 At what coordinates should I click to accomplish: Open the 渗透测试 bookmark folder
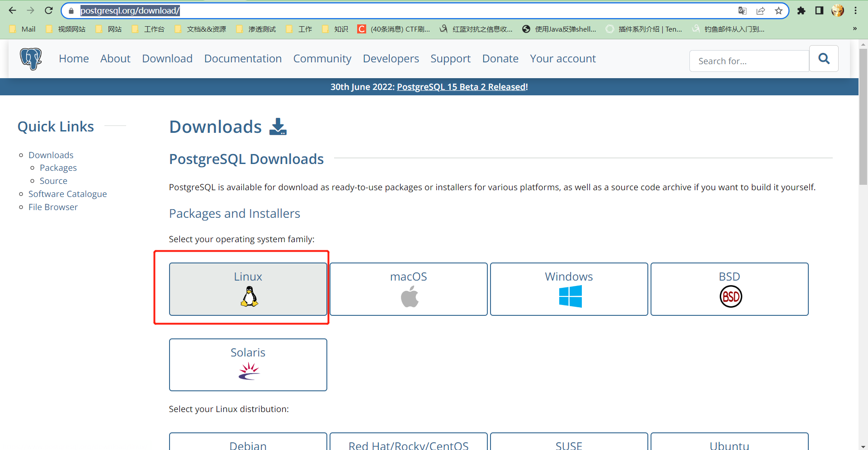(256, 29)
